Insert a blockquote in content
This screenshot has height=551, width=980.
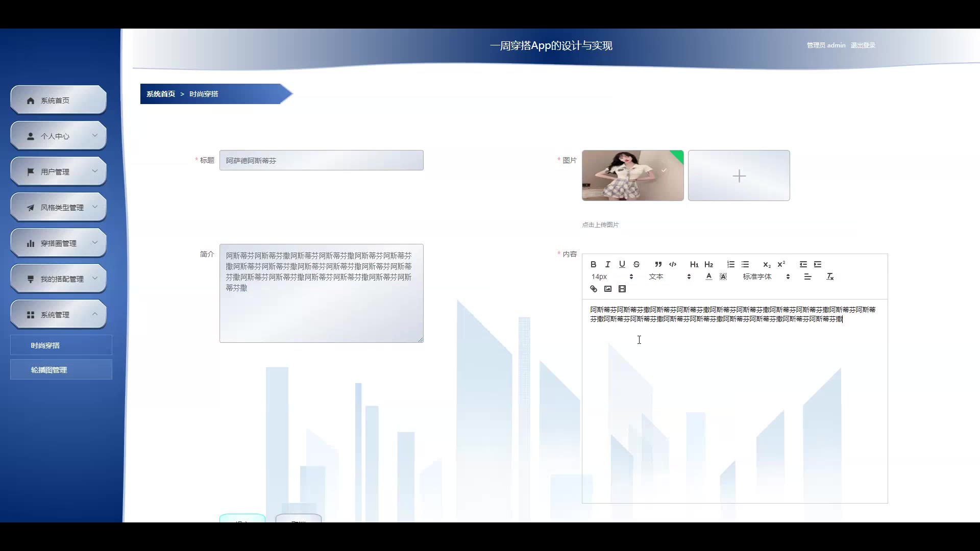pos(658,264)
